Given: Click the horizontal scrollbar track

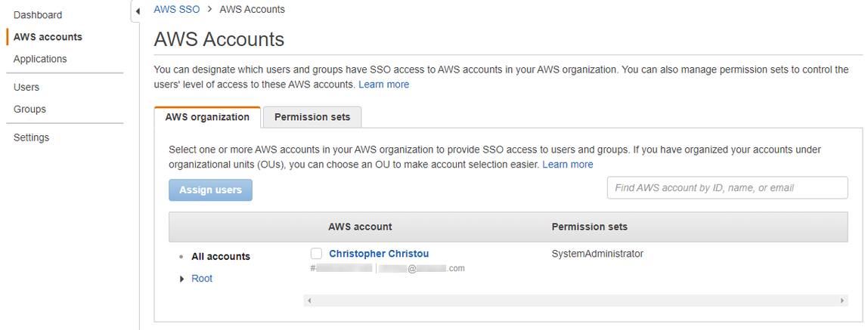Looking at the screenshot, I should click(575, 301).
